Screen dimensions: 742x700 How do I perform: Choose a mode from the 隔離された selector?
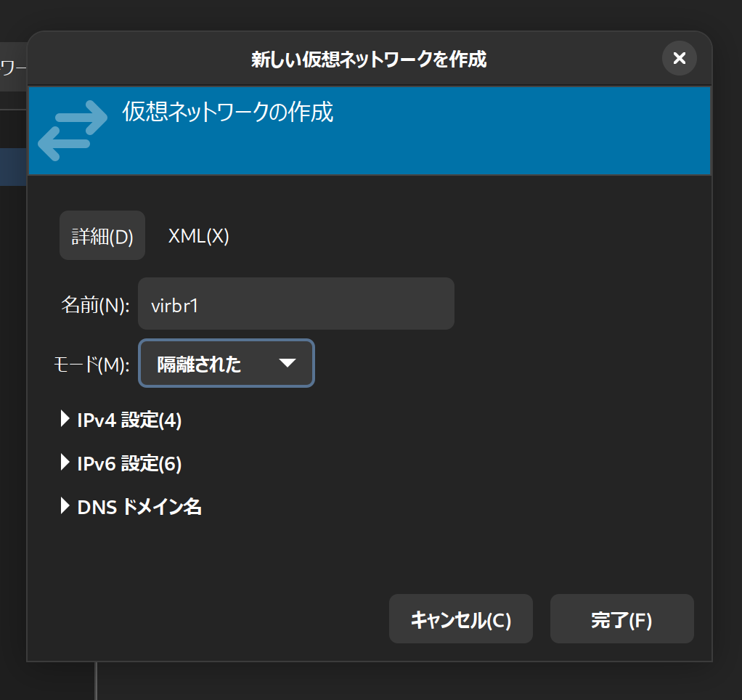pyautogui.click(x=226, y=363)
